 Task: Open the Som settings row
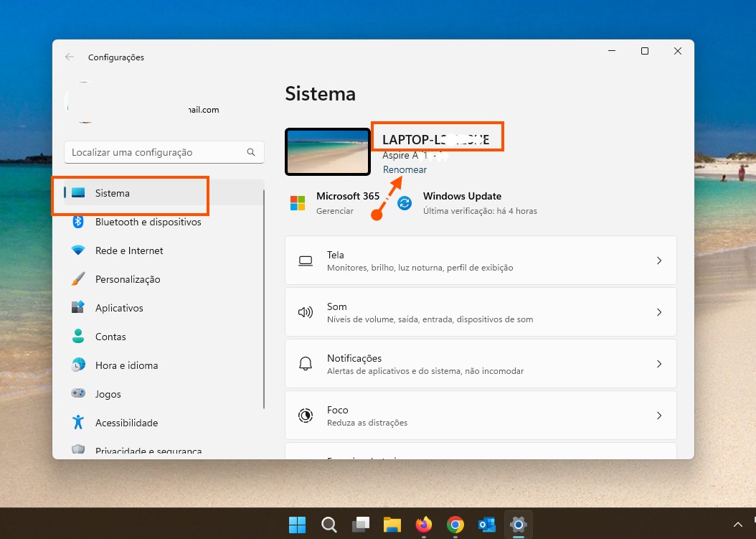pyautogui.click(x=481, y=312)
